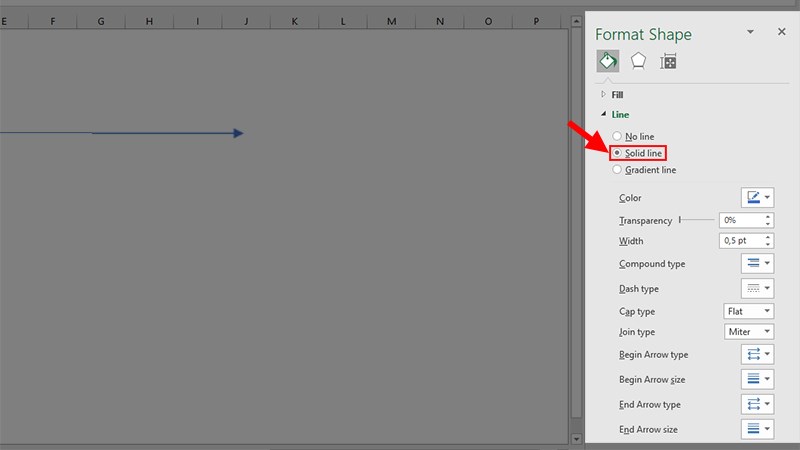Select the No line radio button
Image resolution: width=800 pixels, height=450 pixels.
(617, 136)
